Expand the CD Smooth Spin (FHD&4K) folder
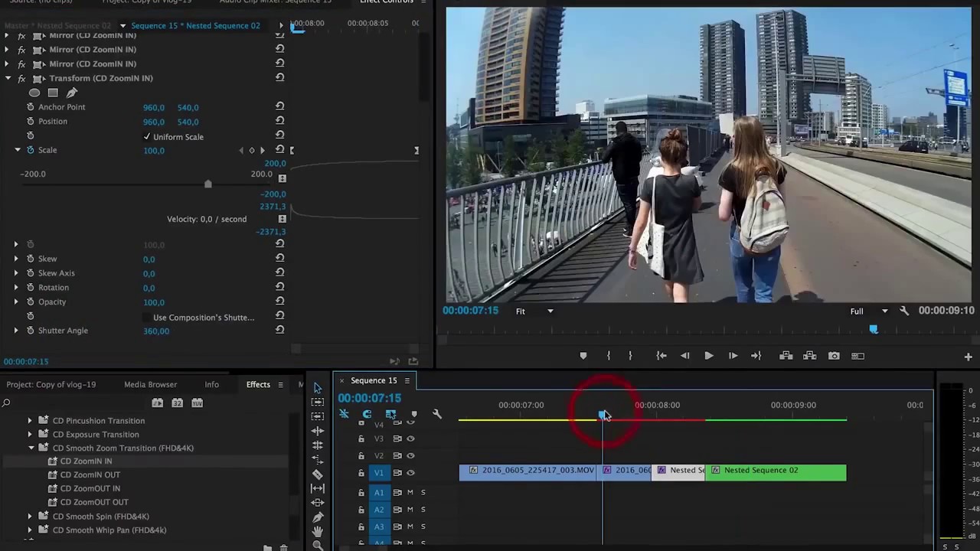 (x=30, y=516)
